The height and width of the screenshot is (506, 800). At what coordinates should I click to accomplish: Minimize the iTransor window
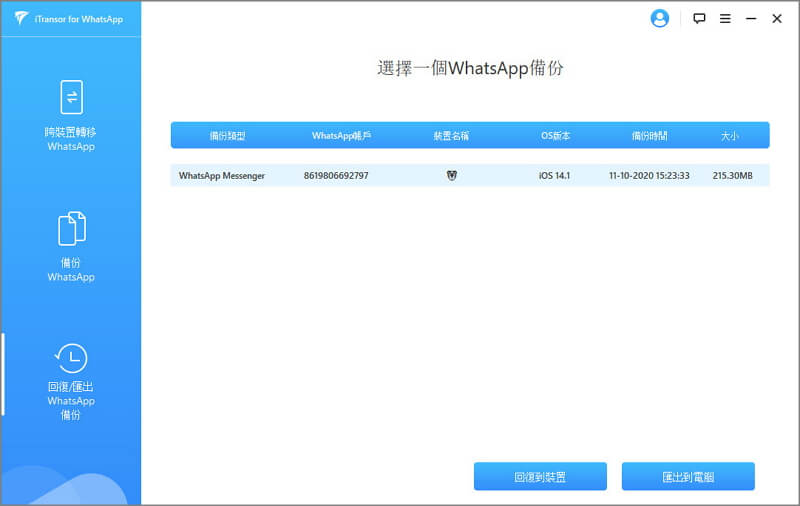pos(751,18)
